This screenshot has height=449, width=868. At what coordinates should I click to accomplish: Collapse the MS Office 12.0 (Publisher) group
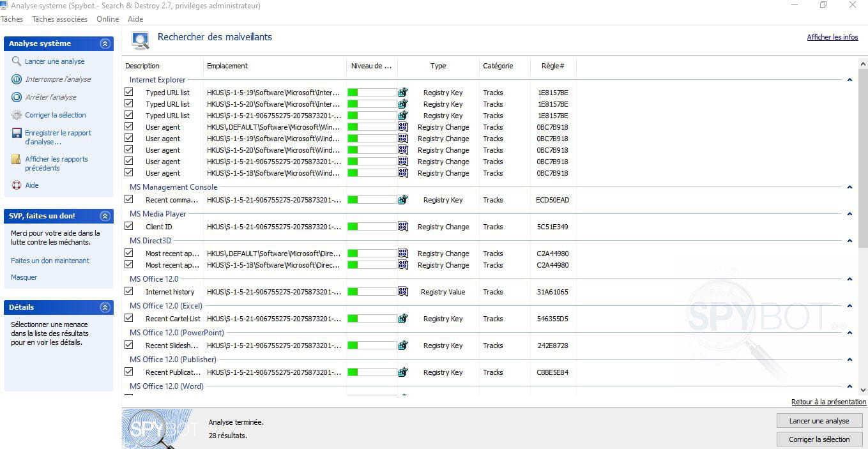[849, 360]
